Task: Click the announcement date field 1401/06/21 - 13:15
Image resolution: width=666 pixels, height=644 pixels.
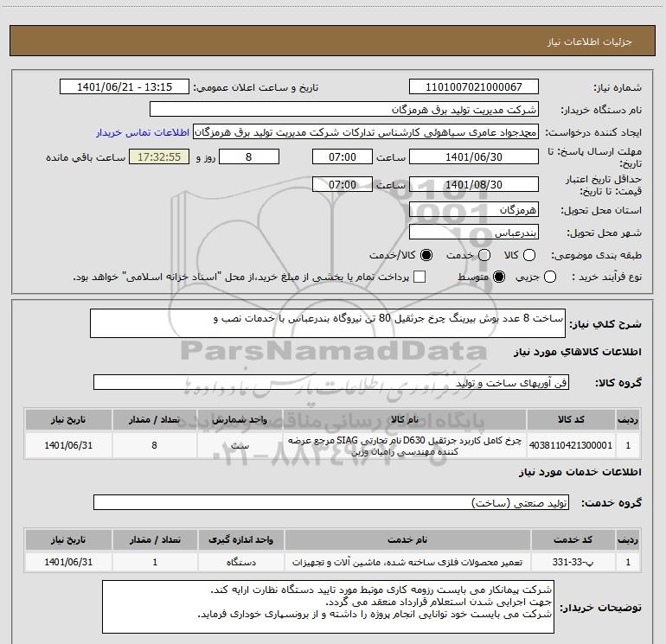Action: coord(125,86)
